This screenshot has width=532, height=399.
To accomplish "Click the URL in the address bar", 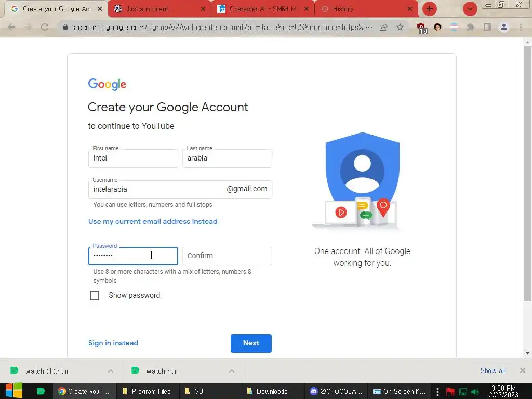I will [x=222, y=27].
